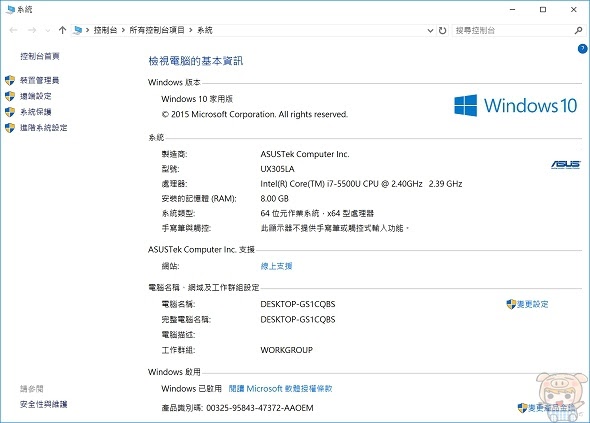
Task: Click the up arrow navigation icon
Action: click(62, 30)
